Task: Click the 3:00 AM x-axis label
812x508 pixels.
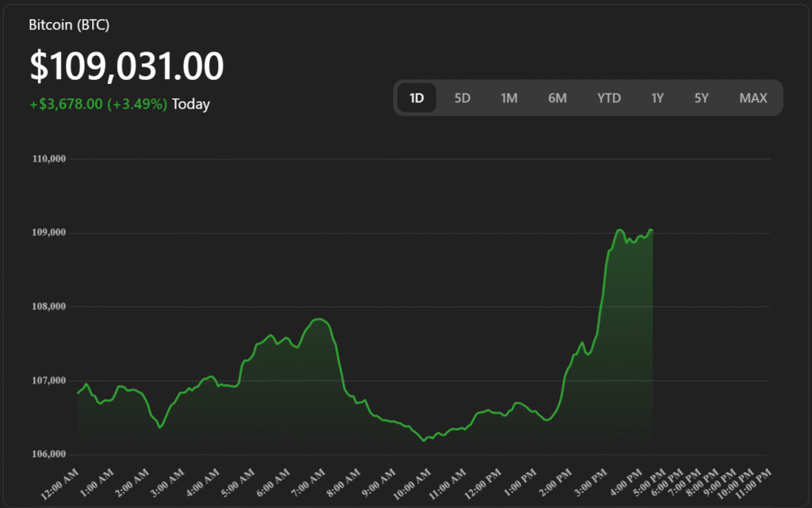Action: (167, 483)
